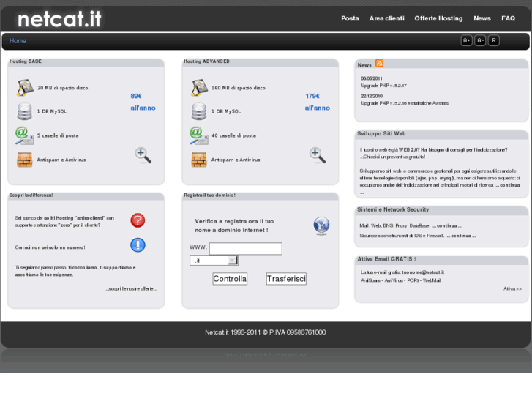Click '40 caselle di posta' text
Screen dimensions: 532x399
tap(233, 135)
